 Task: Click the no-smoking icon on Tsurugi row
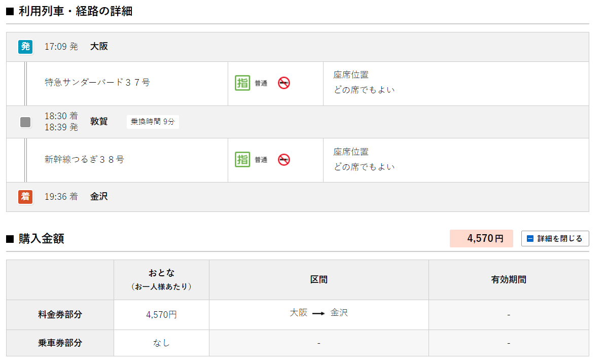click(284, 160)
